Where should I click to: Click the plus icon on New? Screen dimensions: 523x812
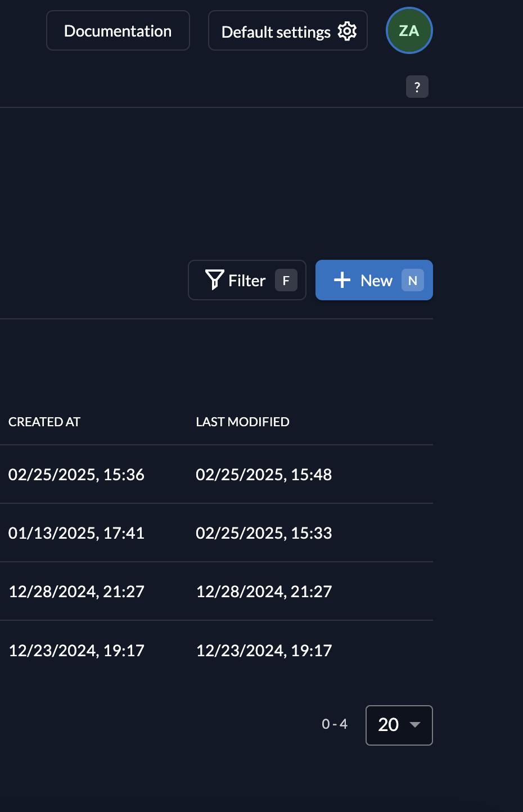click(342, 280)
